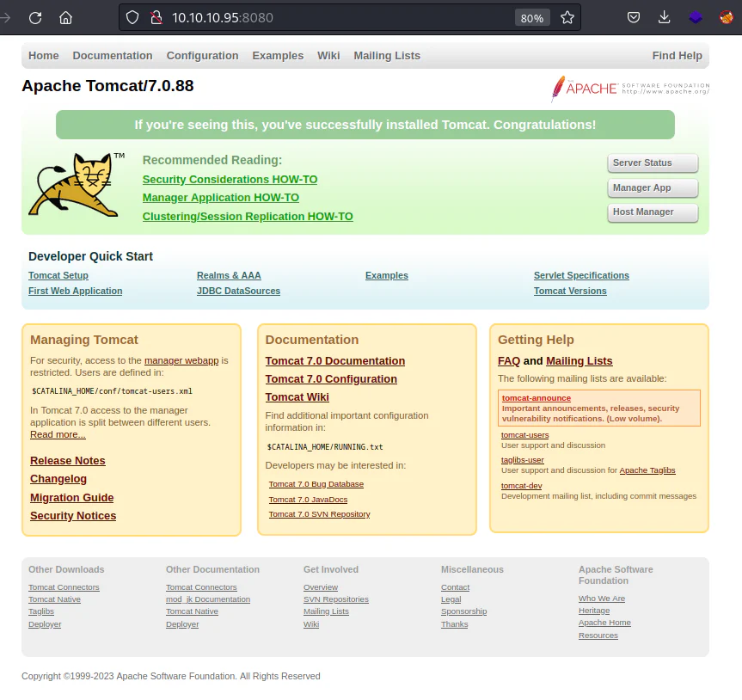Open the Apache Taglibs link
The image size is (742, 700).
click(647, 470)
